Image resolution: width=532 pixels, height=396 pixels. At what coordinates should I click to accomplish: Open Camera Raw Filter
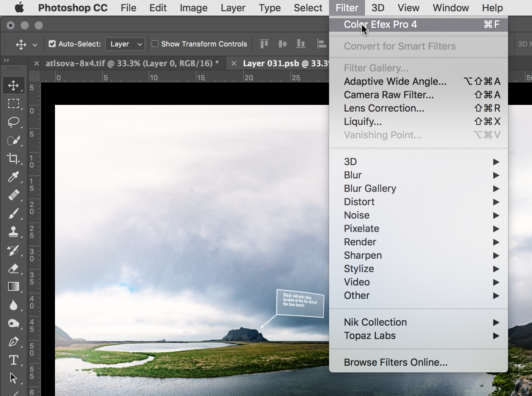[x=419, y=95]
